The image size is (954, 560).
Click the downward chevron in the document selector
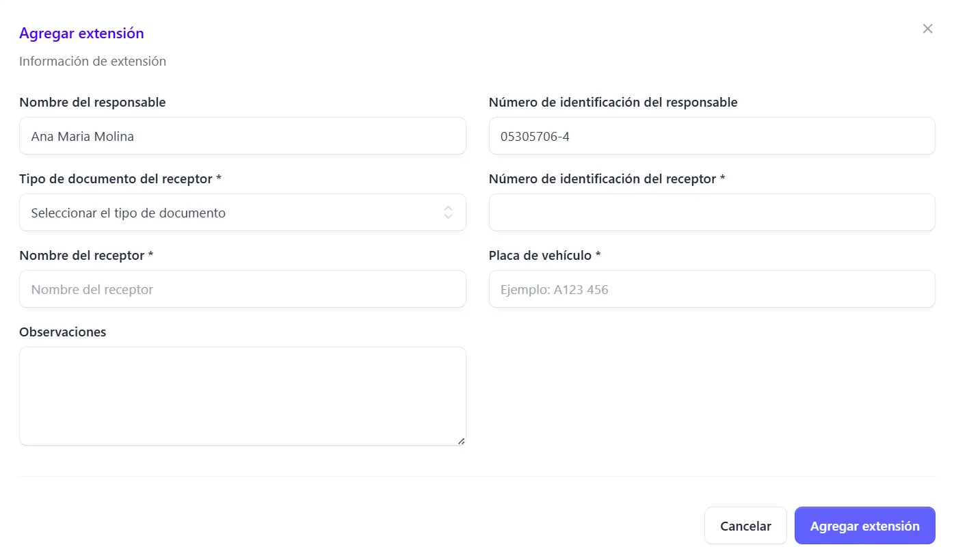(448, 216)
